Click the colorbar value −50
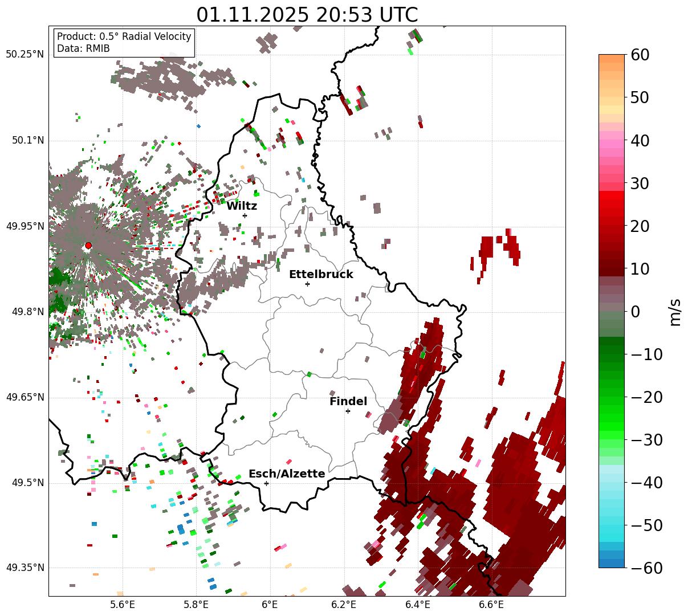 pyautogui.click(x=646, y=525)
